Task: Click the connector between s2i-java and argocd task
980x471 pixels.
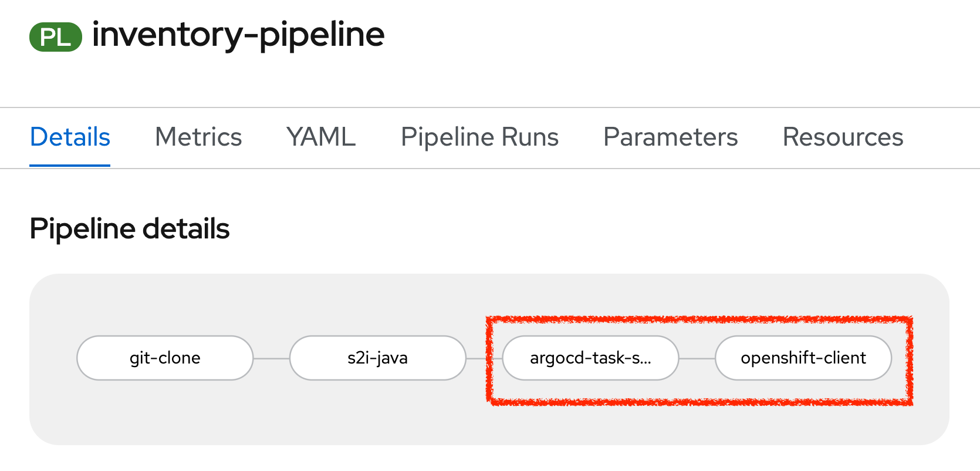Action: [x=484, y=358]
